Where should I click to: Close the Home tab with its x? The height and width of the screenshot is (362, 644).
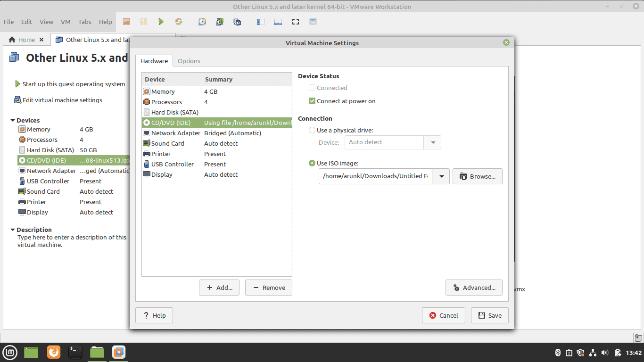tap(41, 40)
